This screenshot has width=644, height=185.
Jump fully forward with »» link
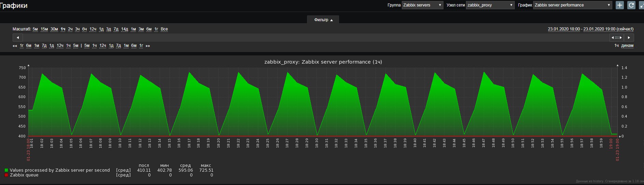click(148, 46)
